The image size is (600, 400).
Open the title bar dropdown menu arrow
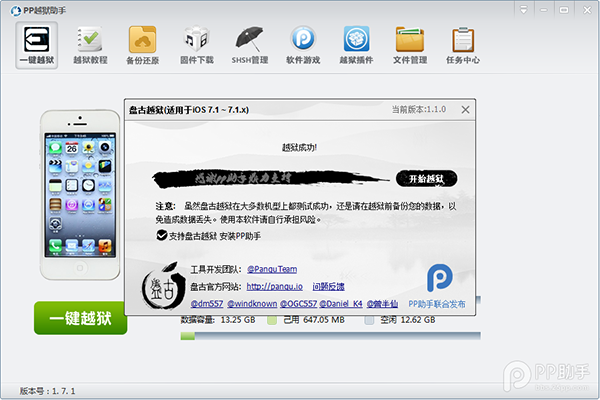pyautogui.click(x=523, y=10)
